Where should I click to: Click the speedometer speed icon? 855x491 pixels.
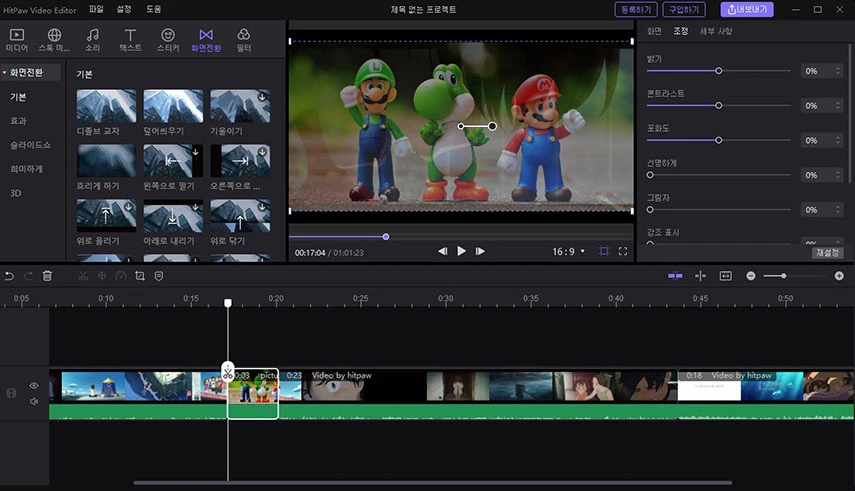(x=121, y=276)
